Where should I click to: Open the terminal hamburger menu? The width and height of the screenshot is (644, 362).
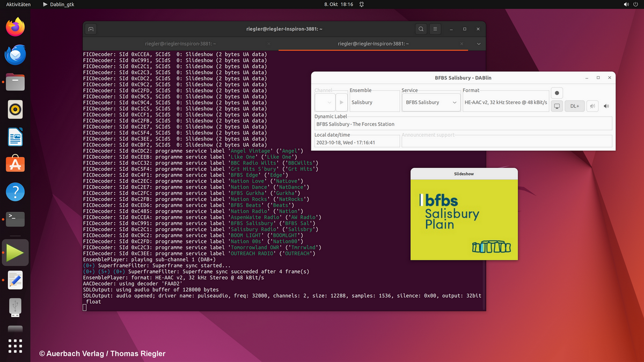[435, 29]
